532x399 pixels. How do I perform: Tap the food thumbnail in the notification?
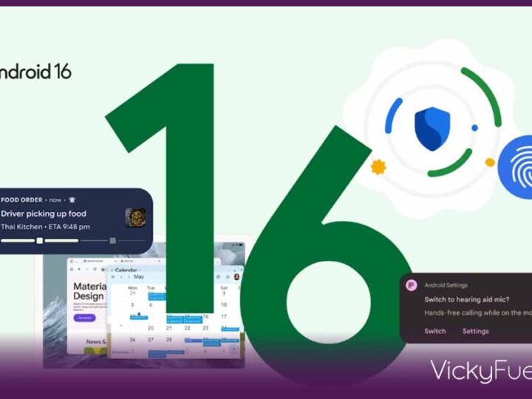[135, 217]
